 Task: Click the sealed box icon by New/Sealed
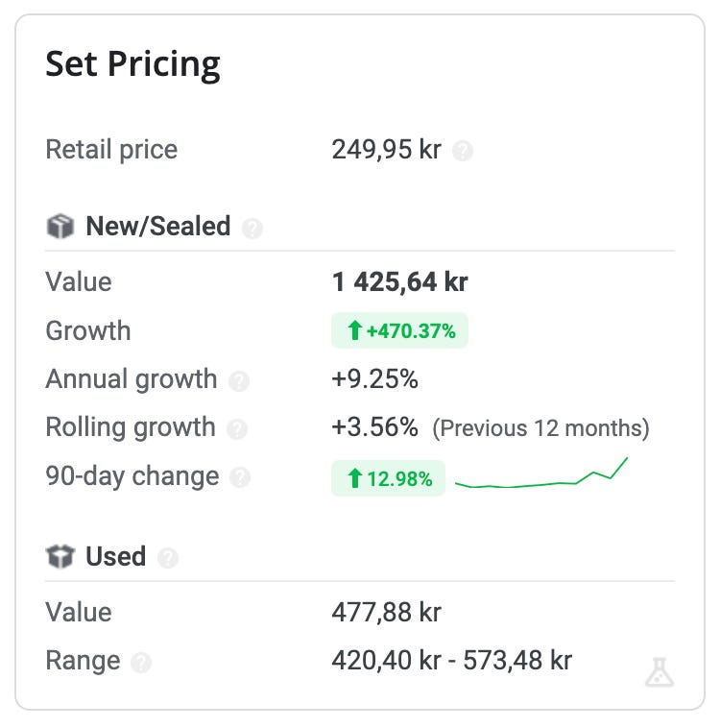point(60,227)
